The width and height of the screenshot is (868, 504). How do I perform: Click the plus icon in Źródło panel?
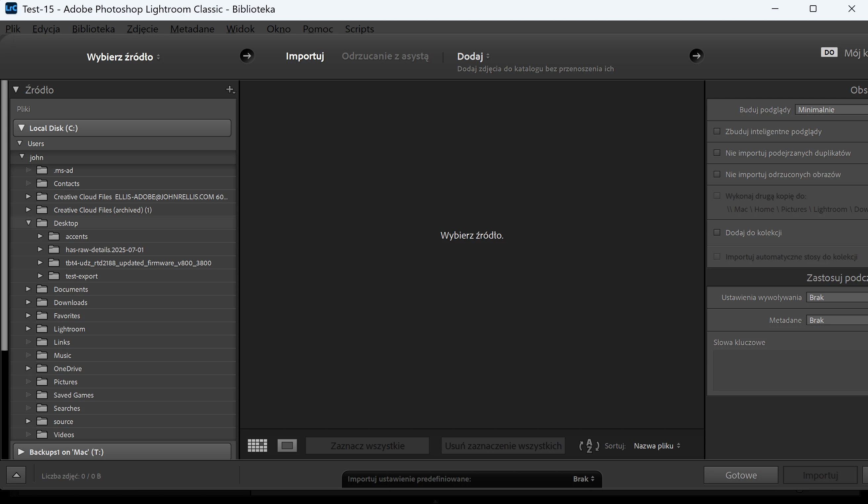(230, 90)
